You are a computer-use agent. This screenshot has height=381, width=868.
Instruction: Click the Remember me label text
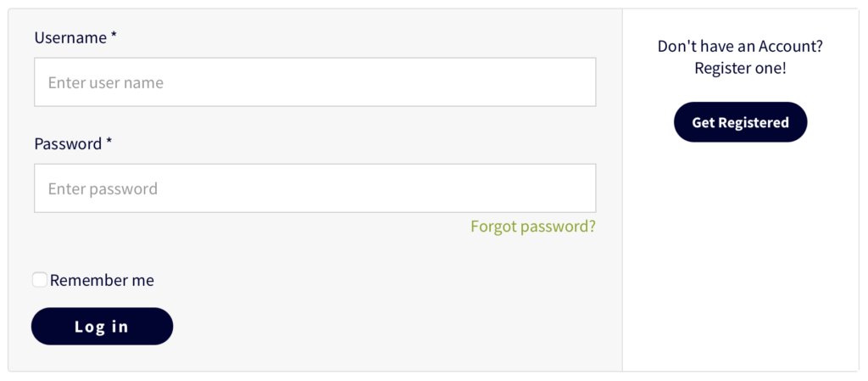click(102, 281)
